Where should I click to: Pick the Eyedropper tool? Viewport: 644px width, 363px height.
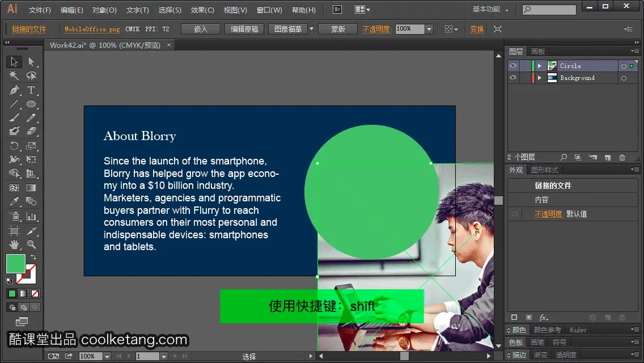14,201
